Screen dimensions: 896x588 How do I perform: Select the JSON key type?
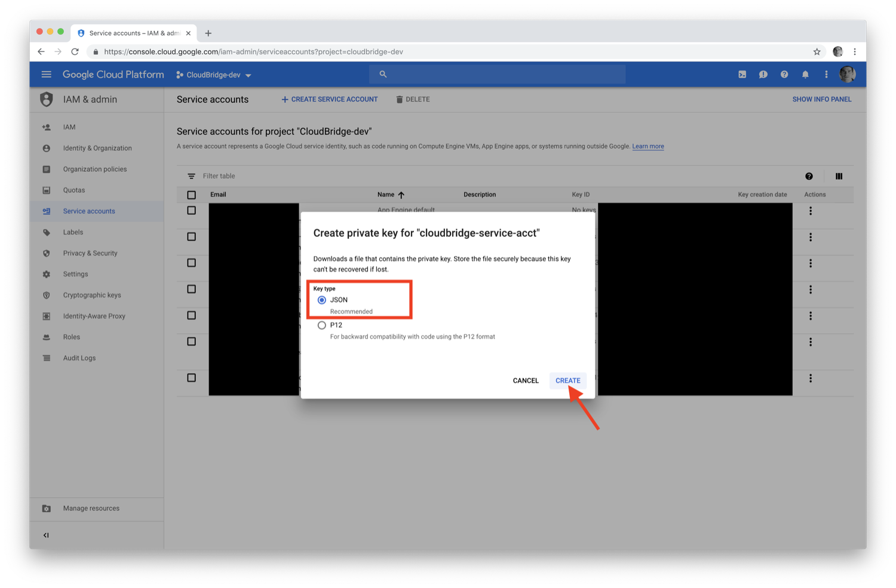322,300
